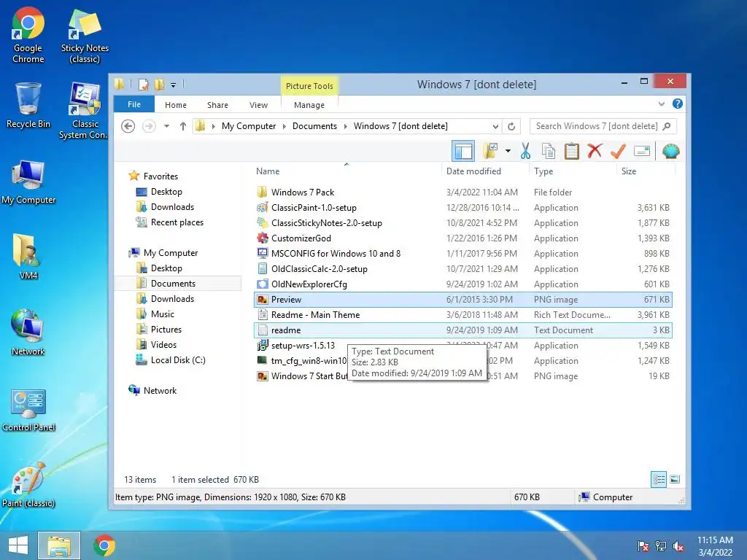747x560 pixels.
Task: Click the orange checkmark Properties icon
Action: click(x=618, y=152)
